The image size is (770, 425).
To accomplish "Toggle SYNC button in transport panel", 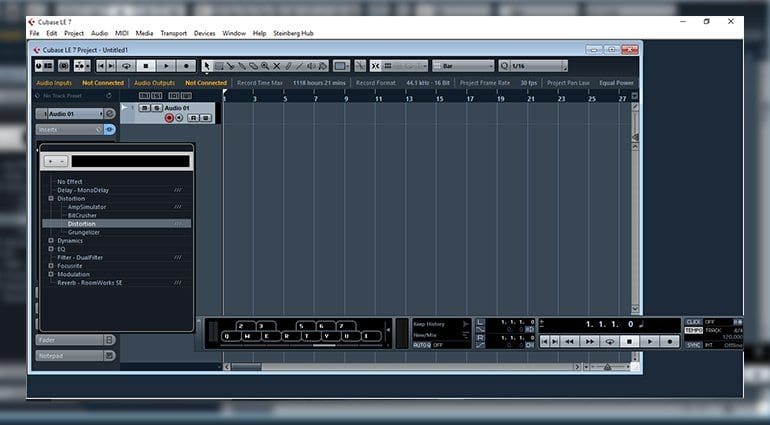I will click(693, 345).
